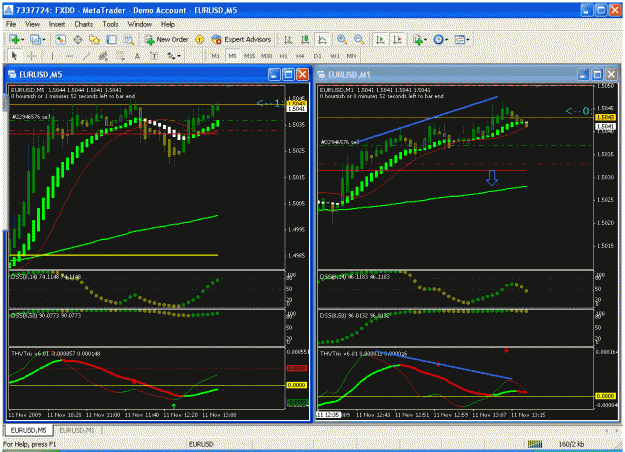This screenshot has height=452, width=625.
Task: Switch timeframe to M1
Action: [215, 56]
